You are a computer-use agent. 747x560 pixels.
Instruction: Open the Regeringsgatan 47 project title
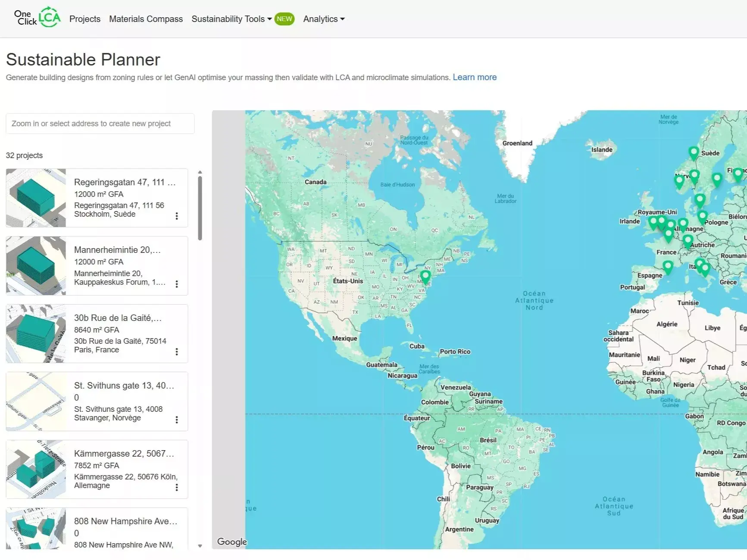point(125,182)
